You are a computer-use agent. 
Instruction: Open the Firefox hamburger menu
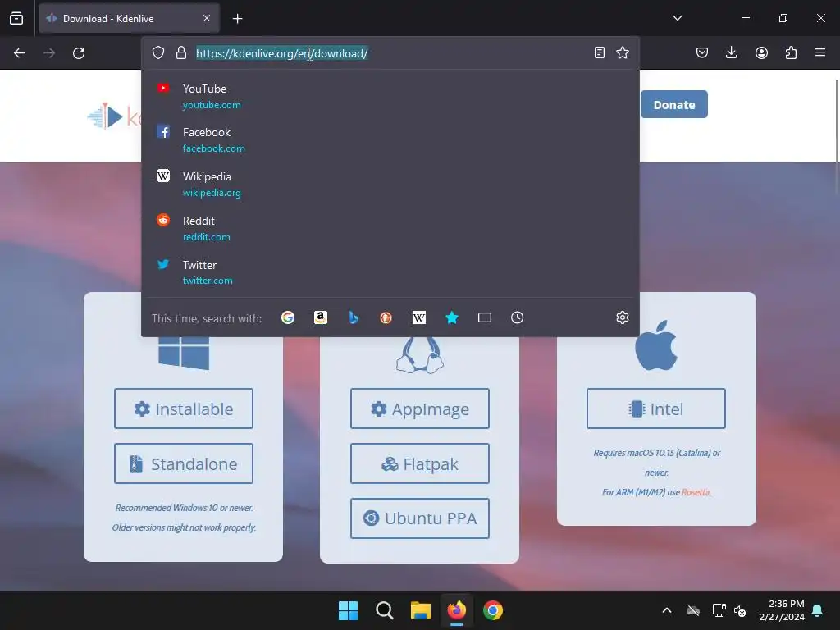[x=820, y=52]
